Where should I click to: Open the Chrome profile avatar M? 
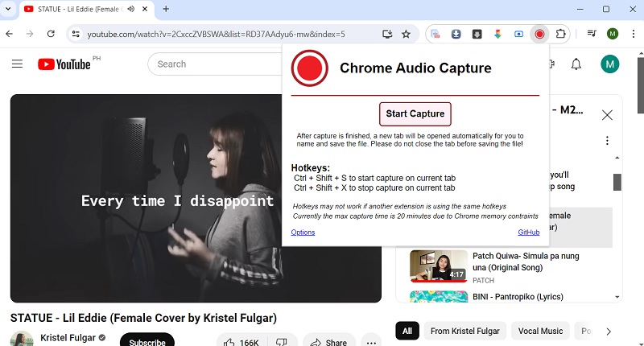pyautogui.click(x=613, y=34)
